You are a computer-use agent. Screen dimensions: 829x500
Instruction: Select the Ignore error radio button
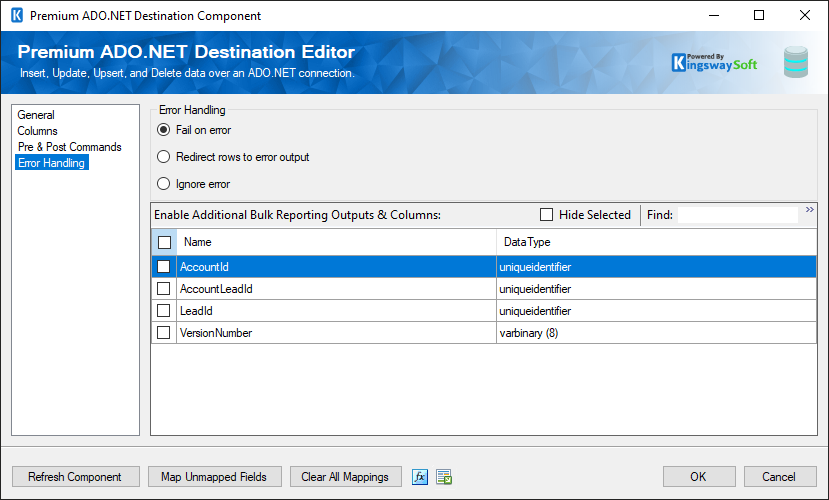(194, 184)
